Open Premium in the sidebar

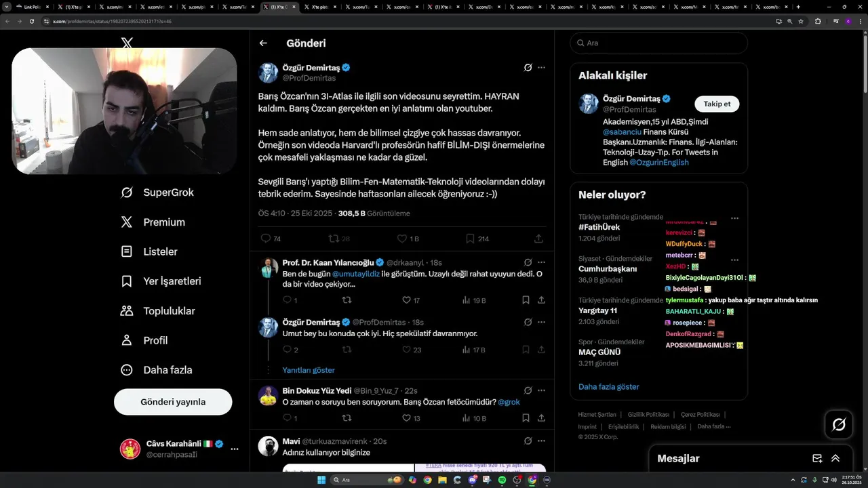tap(153, 222)
